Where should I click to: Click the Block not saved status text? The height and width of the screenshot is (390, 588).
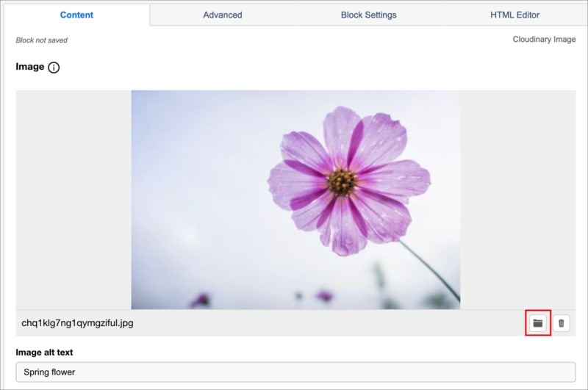click(x=42, y=40)
